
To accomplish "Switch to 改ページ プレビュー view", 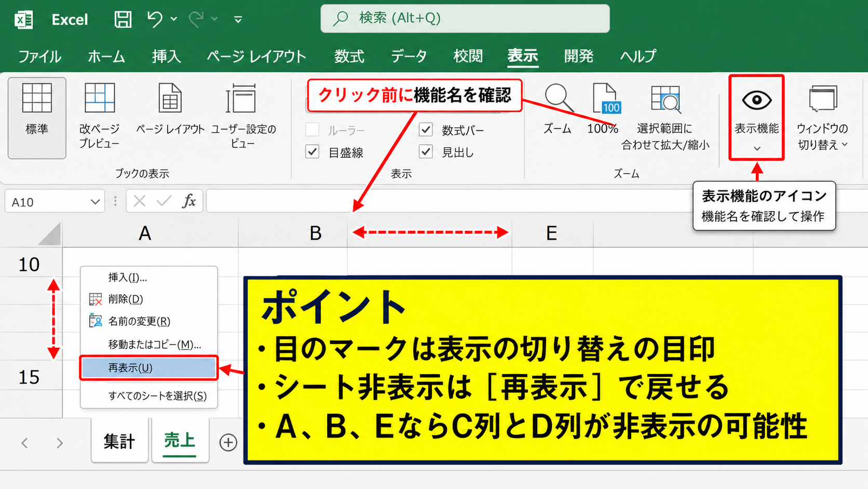I will 99,116.
